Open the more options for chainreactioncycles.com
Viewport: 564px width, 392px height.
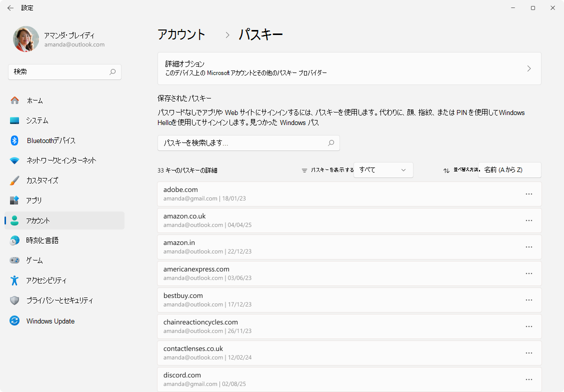[529, 326]
